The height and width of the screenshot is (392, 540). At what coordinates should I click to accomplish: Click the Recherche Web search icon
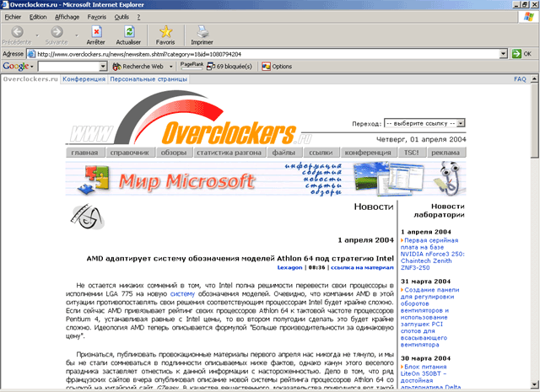(116, 67)
